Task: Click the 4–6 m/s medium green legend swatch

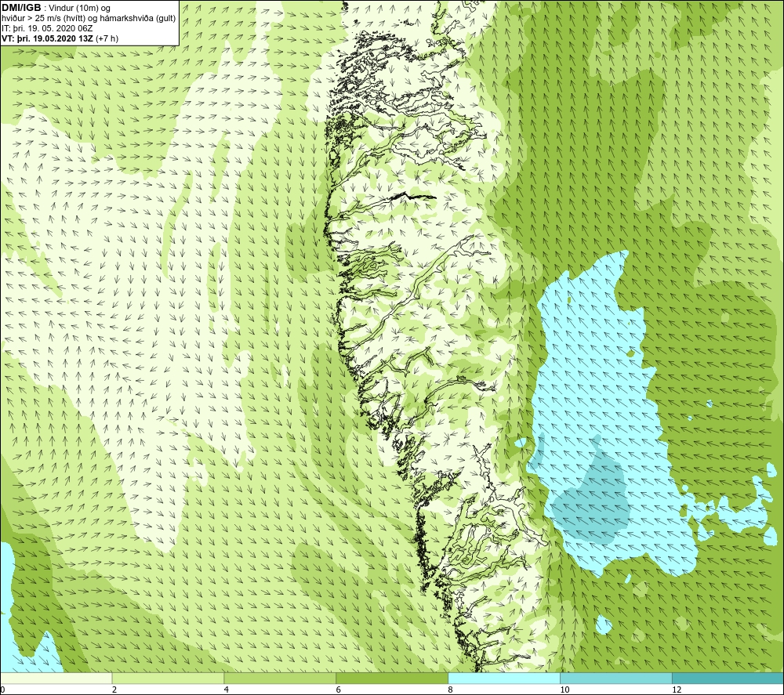Action: point(280,678)
